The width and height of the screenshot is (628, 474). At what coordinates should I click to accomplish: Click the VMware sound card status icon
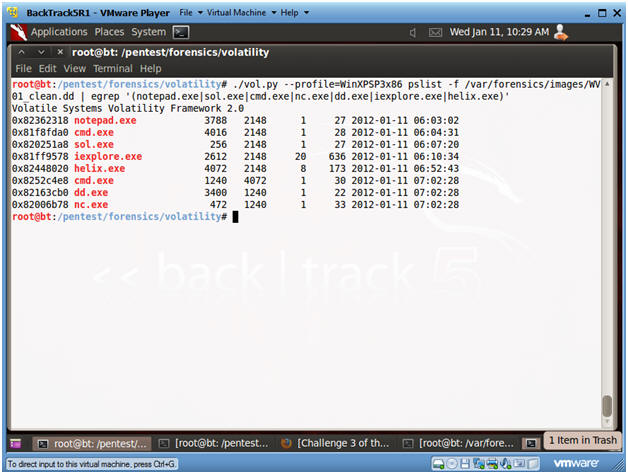pyautogui.click(x=506, y=464)
